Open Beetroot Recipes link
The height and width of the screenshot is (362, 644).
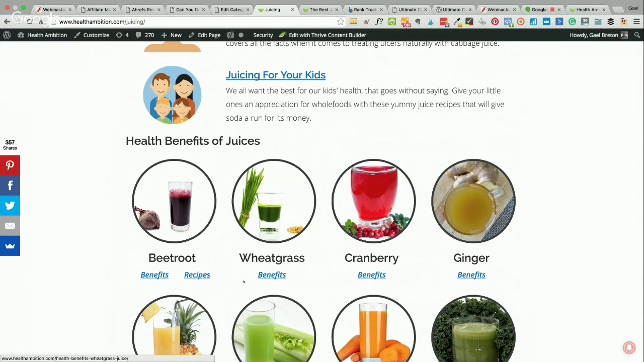(197, 275)
